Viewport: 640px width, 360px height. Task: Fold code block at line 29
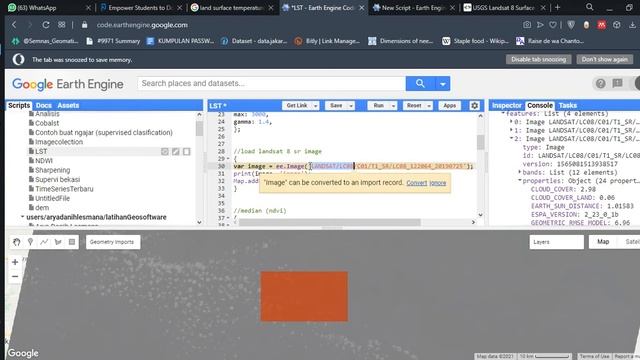pyautogui.click(x=228, y=159)
